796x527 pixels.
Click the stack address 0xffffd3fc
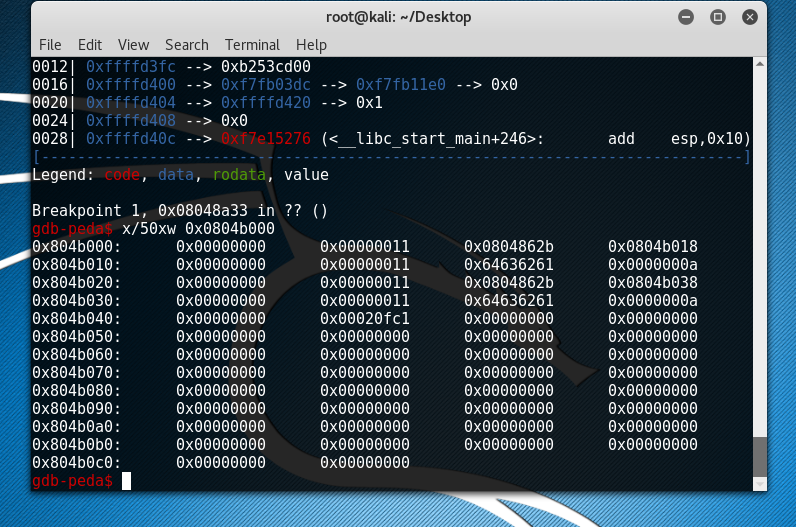click(130, 67)
